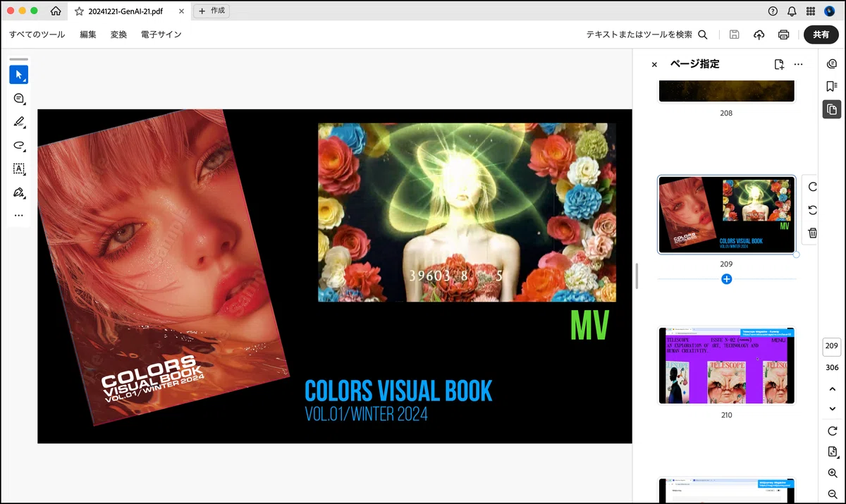This screenshot has height=504, width=846.
Task: Open すべてのツール menu
Action: click(x=37, y=35)
